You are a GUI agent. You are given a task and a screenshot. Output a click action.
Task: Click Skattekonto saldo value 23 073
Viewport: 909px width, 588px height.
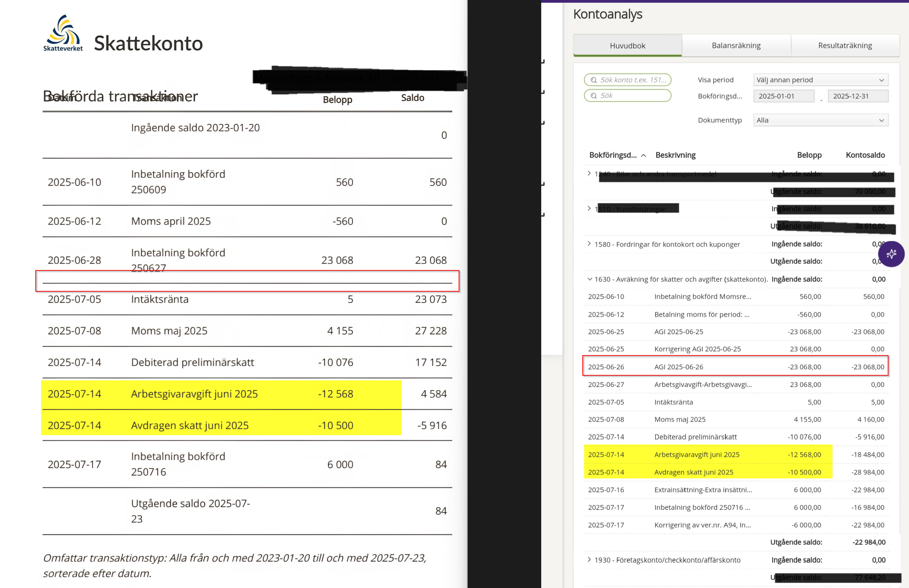[431, 299]
